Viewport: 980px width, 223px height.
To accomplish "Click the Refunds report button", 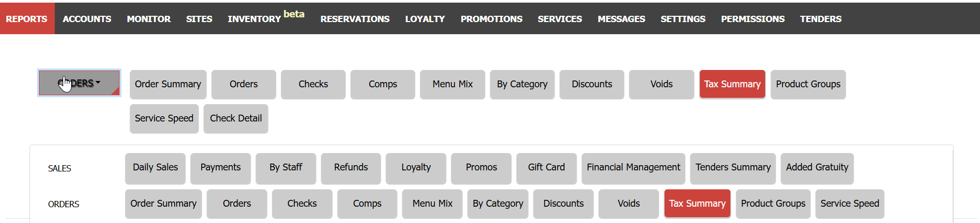I will 351,168.
